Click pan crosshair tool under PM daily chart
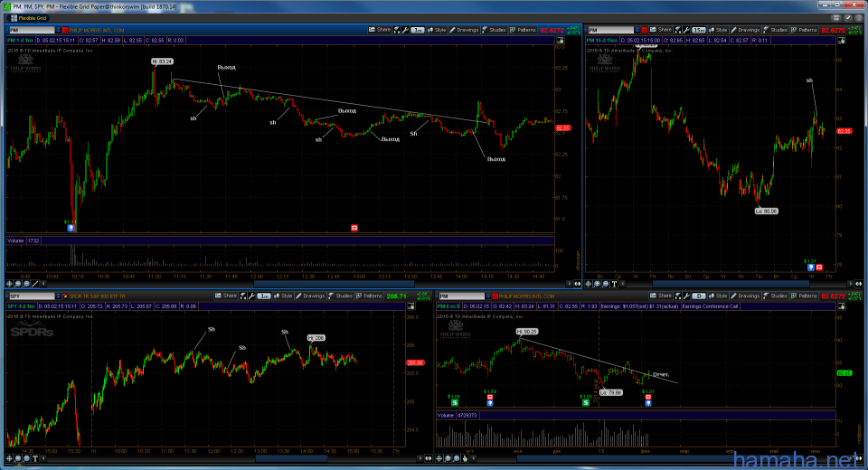This screenshot has width=868, height=470. (439, 458)
